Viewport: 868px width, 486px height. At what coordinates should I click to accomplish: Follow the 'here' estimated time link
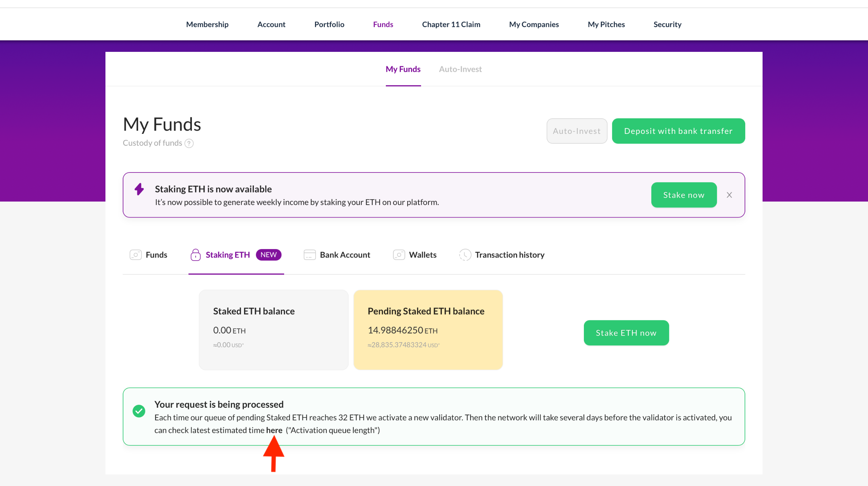[274, 430]
